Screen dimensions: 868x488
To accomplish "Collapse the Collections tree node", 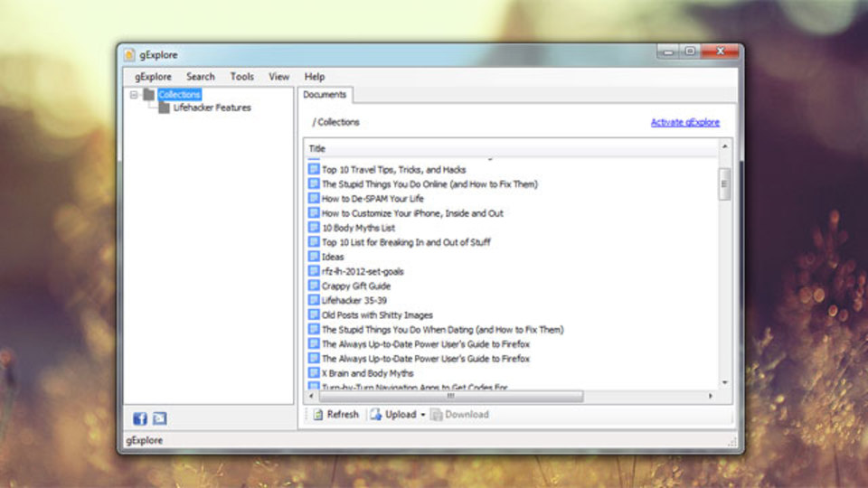I will tap(134, 95).
